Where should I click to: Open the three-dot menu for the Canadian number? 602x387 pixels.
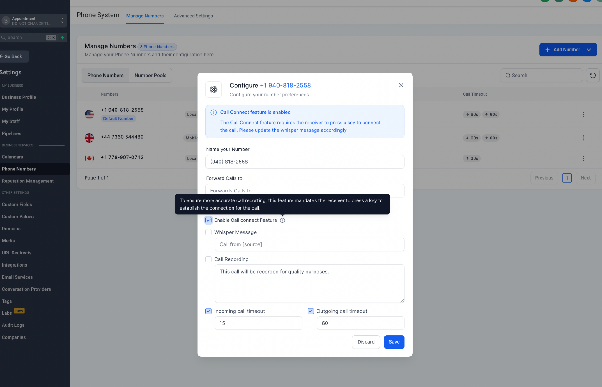583,158
